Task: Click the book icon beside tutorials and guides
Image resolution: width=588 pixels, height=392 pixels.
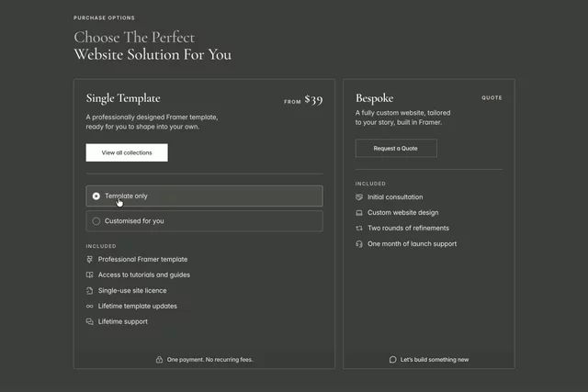Action: pyautogui.click(x=90, y=274)
